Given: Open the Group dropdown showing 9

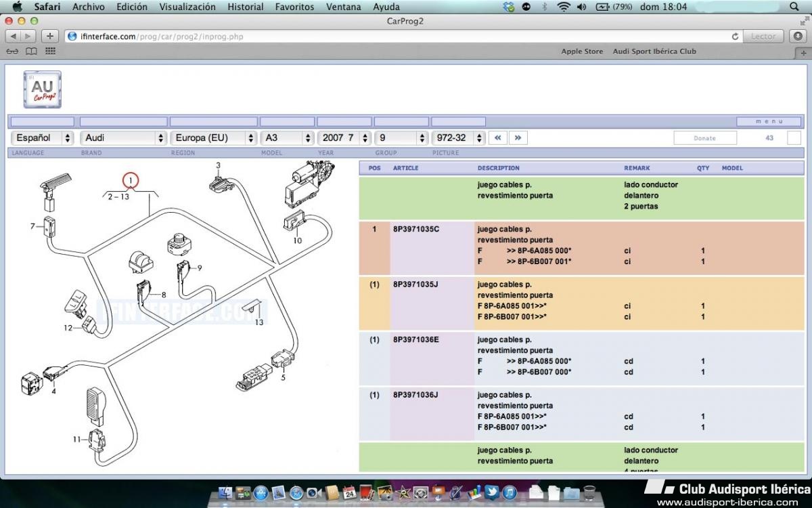Looking at the screenshot, I should (401, 137).
